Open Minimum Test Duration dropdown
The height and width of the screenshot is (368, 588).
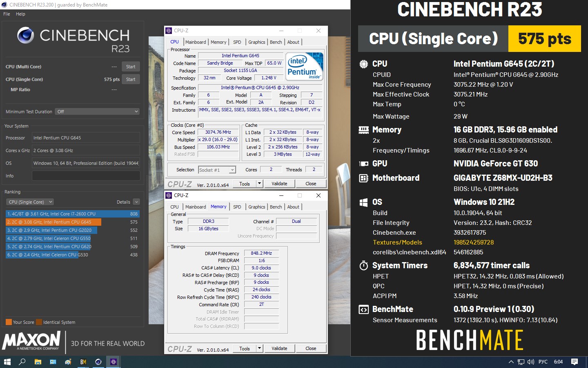coord(97,112)
